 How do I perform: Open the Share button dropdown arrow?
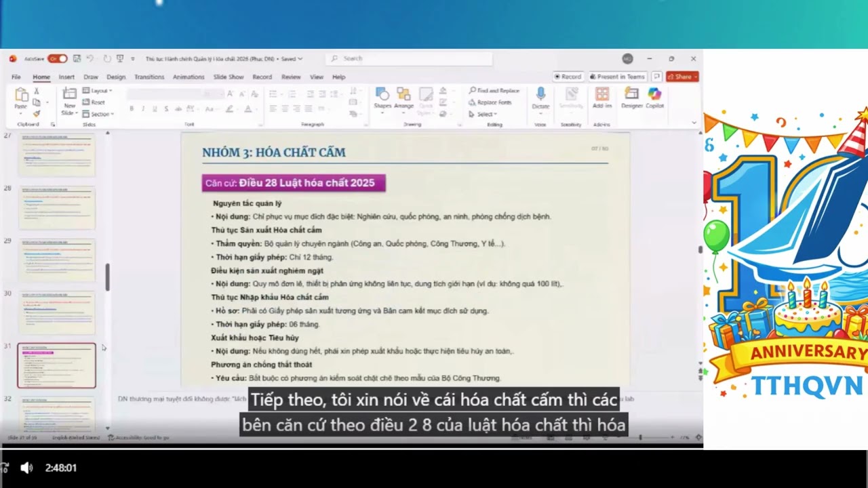tap(694, 77)
